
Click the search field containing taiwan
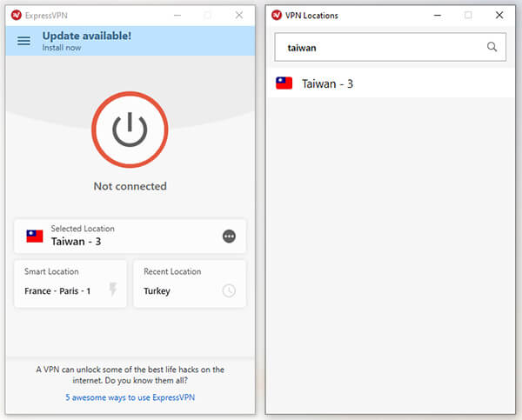click(390, 47)
